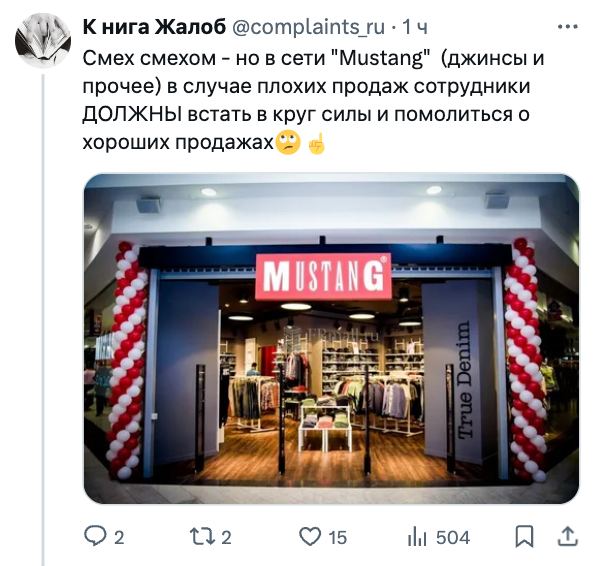
Task: Open the Mustang store photo
Action: click(x=331, y=338)
